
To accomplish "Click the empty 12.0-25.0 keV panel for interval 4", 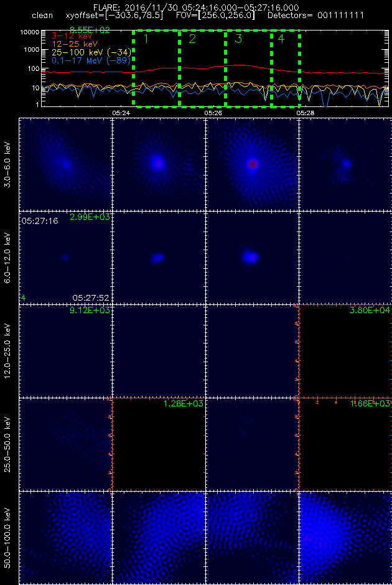I will click(x=345, y=351).
